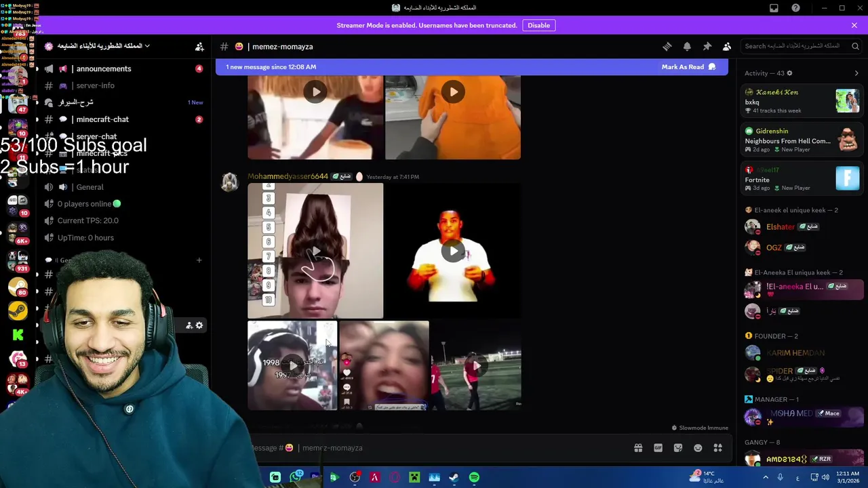Click Mark As Read button
Image resolution: width=868 pixels, height=488 pixels.
688,67
